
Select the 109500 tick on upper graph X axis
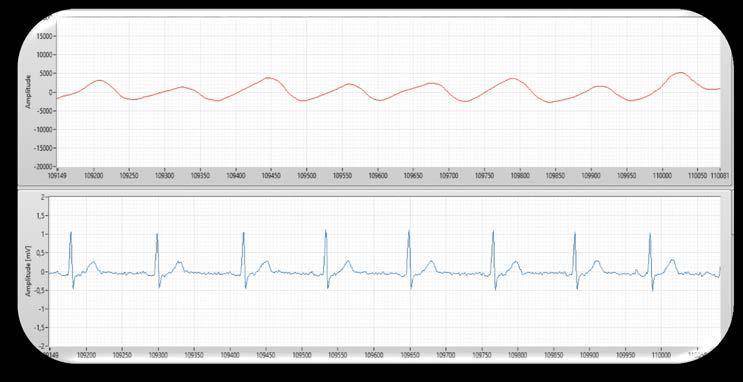[x=307, y=175]
